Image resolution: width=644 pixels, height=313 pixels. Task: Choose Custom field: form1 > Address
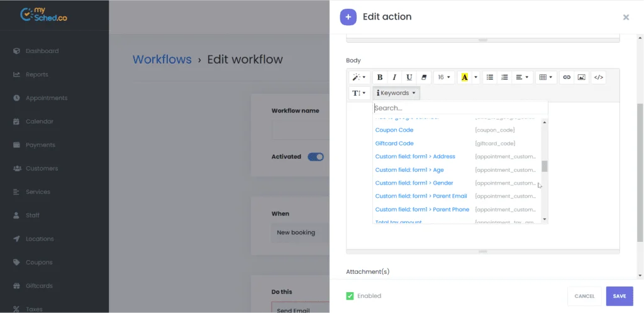[x=415, y=156]
